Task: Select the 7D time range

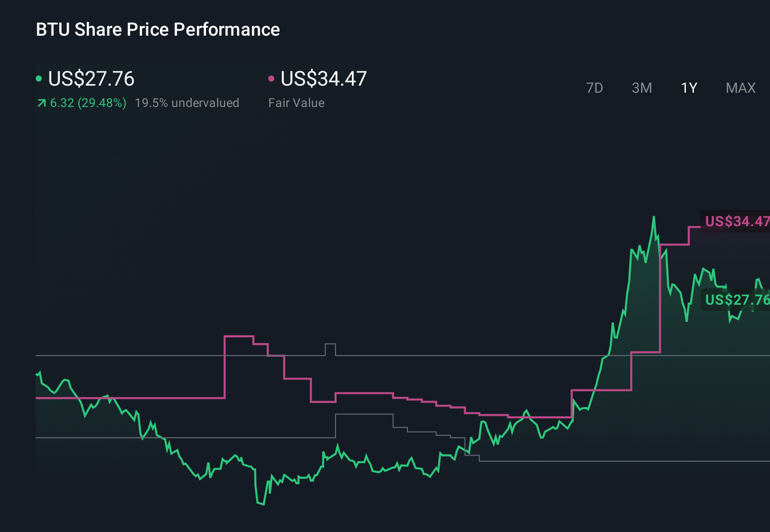Action: (595, 88)
